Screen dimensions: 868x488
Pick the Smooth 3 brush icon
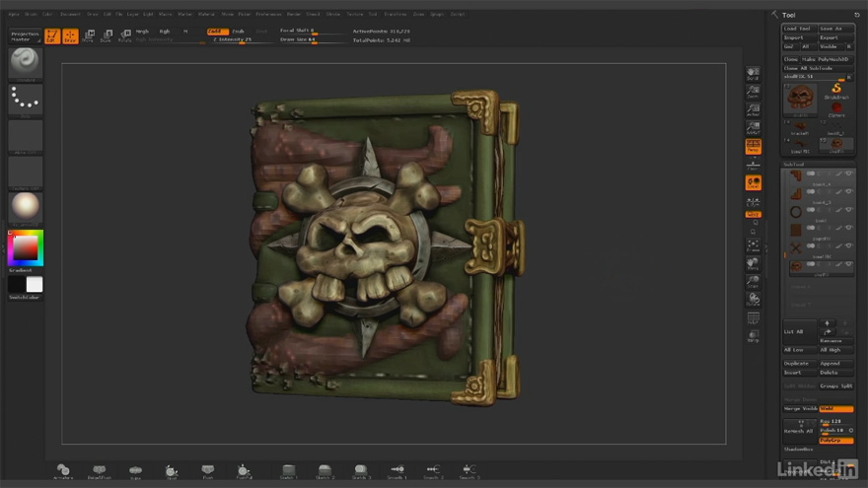tap(470, 471)
